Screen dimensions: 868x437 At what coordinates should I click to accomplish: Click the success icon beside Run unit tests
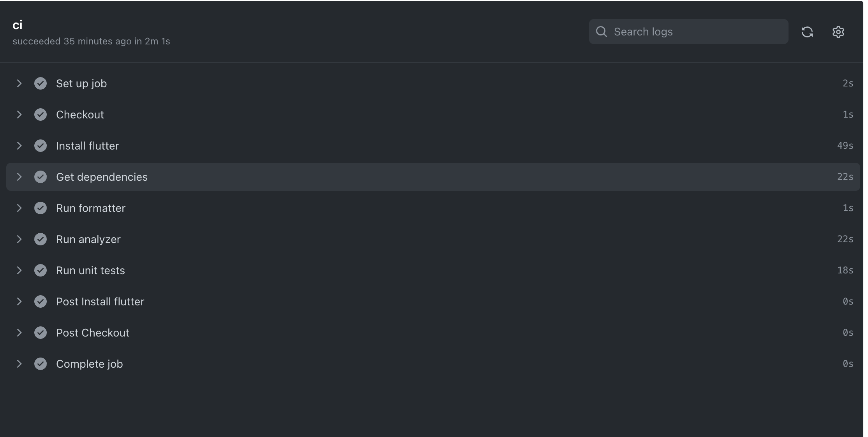41,270
